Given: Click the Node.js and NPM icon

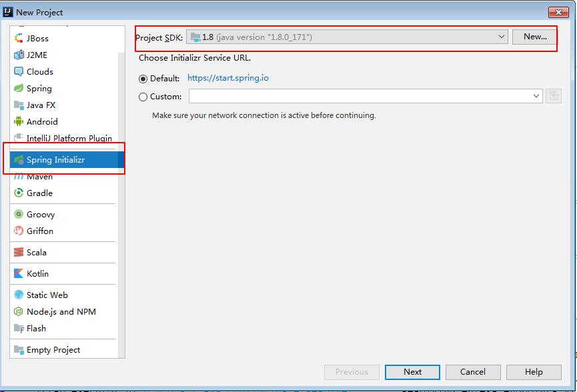Looking at the screenshot, I should point(19,311).
